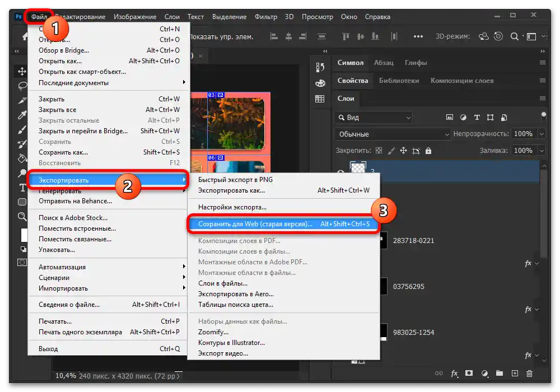This screenshot has width=560, height=392.
Task: Open 'Настройки экспорта...' from the submenu
Action: coord(232,207)
